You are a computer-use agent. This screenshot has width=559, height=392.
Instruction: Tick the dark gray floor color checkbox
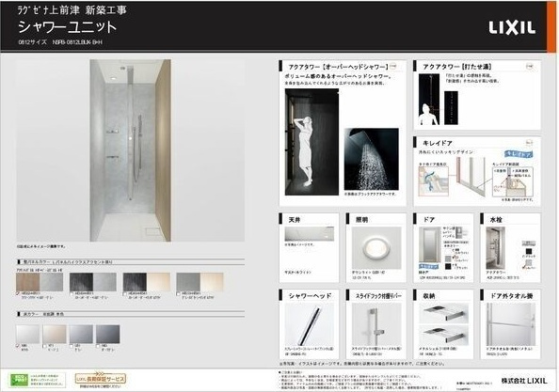(98, 346)
